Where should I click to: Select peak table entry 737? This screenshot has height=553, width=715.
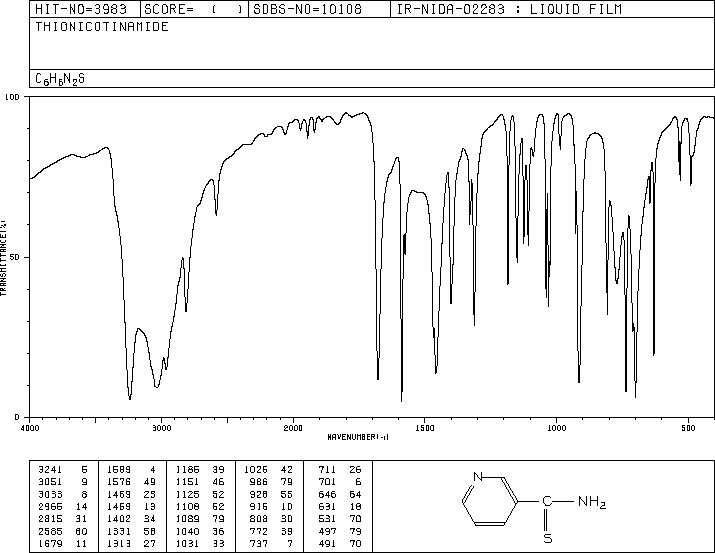tap(259, 544)
